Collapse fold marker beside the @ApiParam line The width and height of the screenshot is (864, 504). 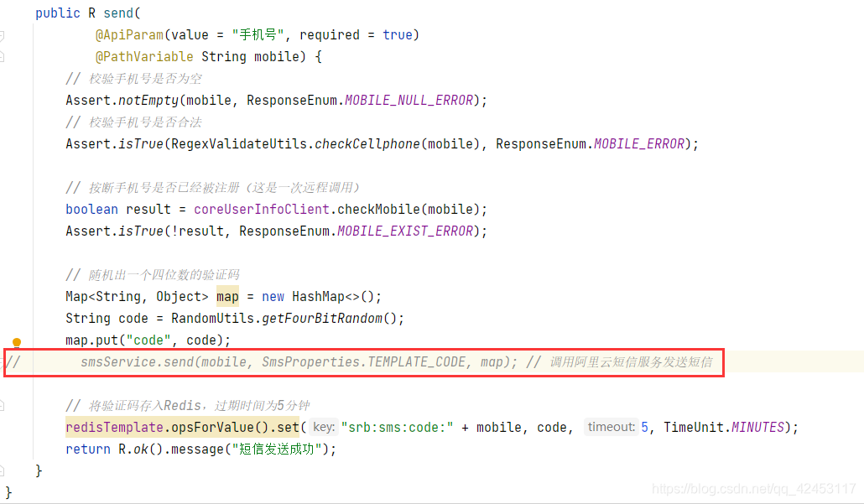pyautogui.click(x=2, y=36)
